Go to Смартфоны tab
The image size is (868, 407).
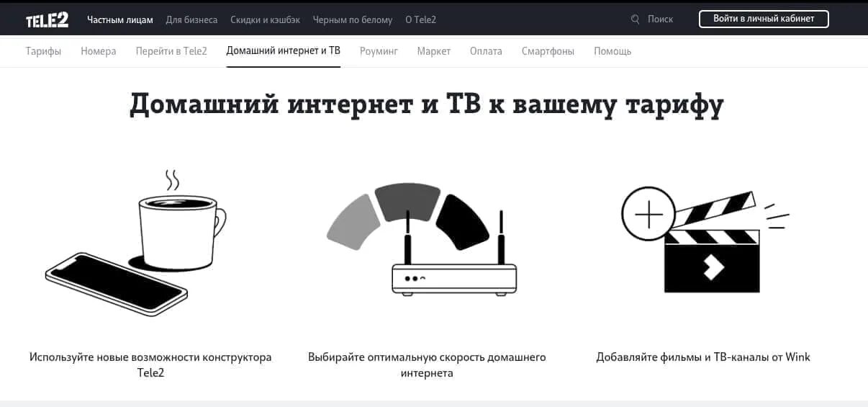tap(548, 51)
